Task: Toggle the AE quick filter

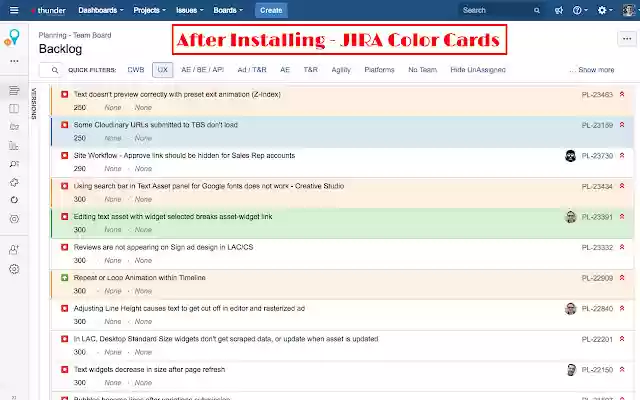Action: (285, 70)
